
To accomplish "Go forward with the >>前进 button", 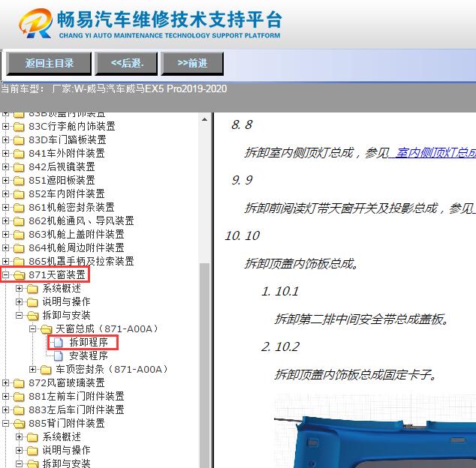I will 192,64.
